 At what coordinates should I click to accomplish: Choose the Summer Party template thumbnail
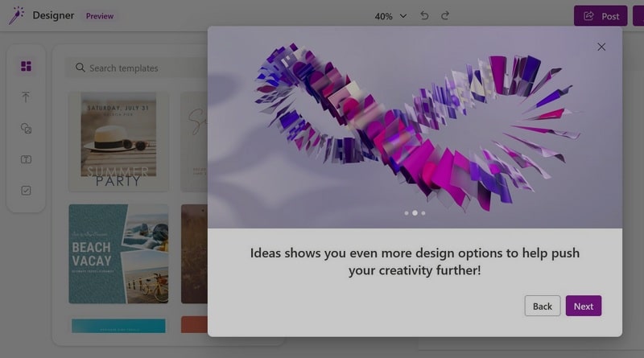pos(118,142)
